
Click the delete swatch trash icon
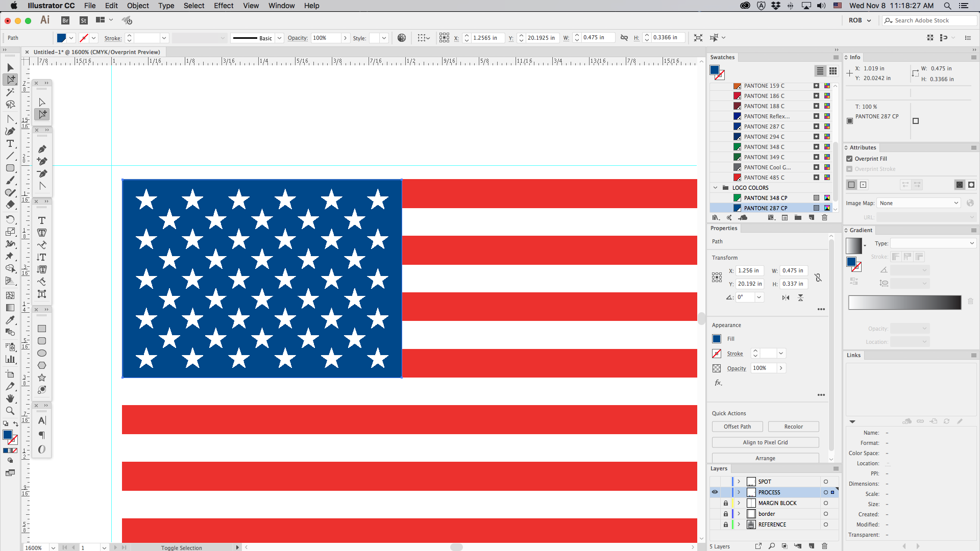[x=824, y=217]
